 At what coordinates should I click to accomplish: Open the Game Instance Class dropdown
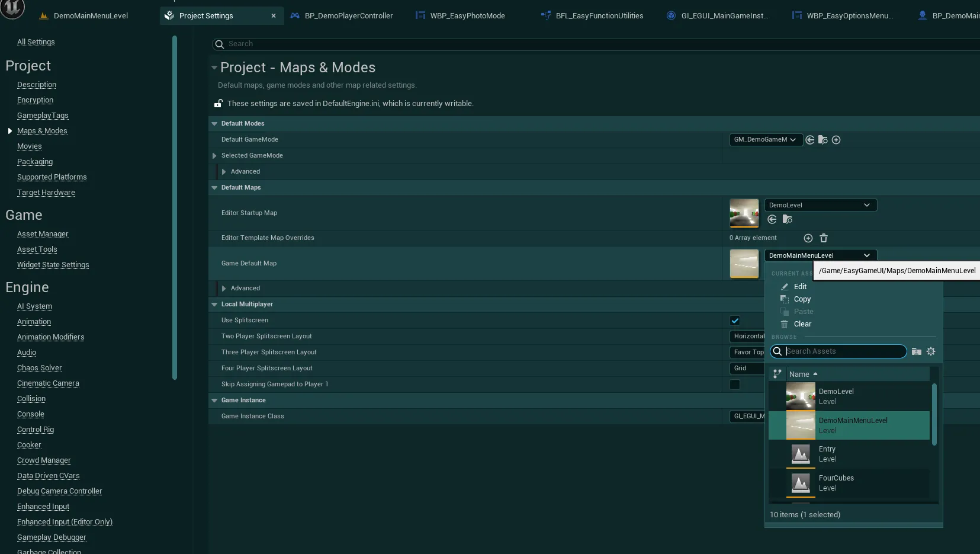(747, 417)
